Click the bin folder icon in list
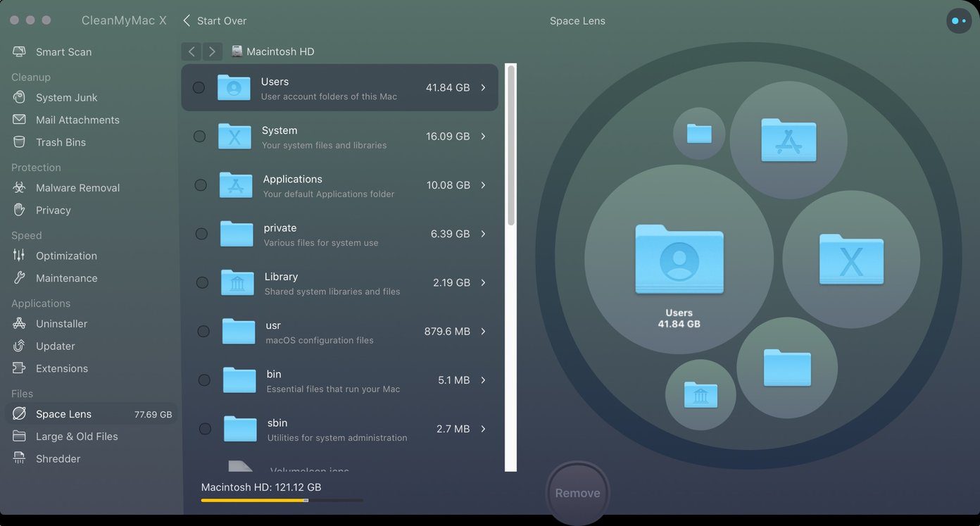The height and width of the screenshot is (526, 980). pos(239,380)
